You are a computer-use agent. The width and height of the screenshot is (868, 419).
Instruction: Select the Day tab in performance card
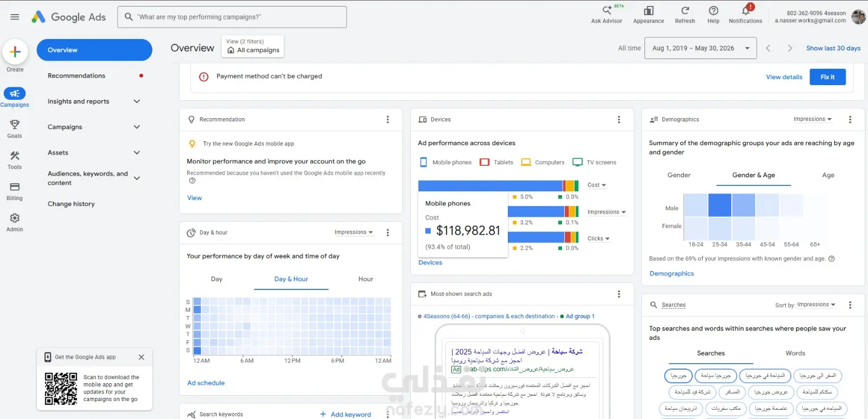pos(216,279)
